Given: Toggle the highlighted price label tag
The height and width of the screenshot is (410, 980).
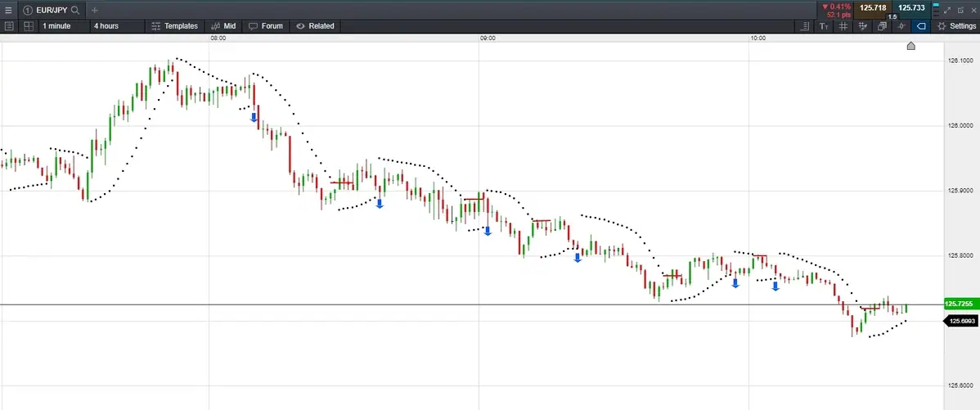Looking at the screenshot, I should click(x=921, y=26).
